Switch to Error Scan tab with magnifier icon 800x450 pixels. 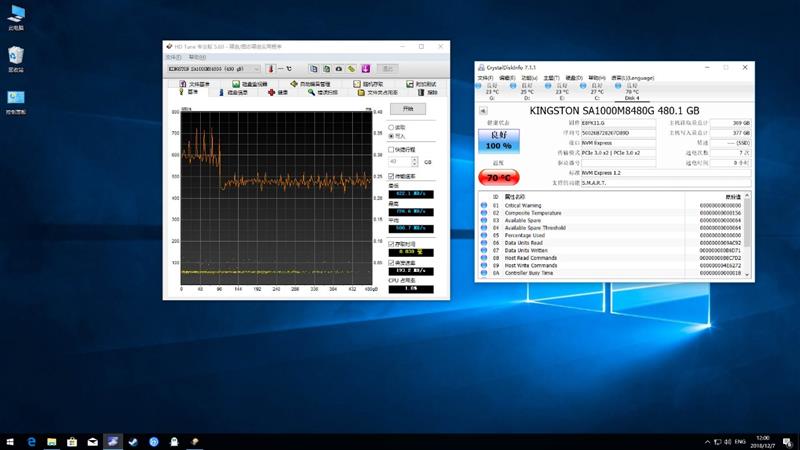pos(323,92)
